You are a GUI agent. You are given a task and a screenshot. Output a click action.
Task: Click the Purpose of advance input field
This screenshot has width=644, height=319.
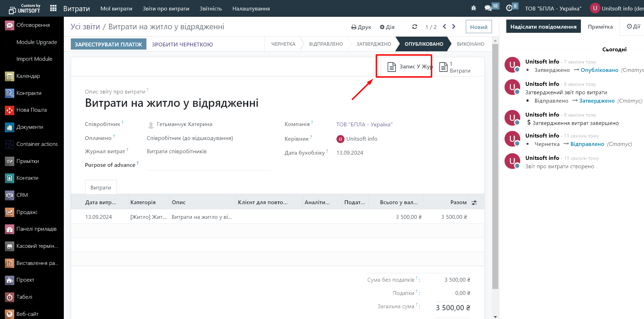[x=209, y=165]
